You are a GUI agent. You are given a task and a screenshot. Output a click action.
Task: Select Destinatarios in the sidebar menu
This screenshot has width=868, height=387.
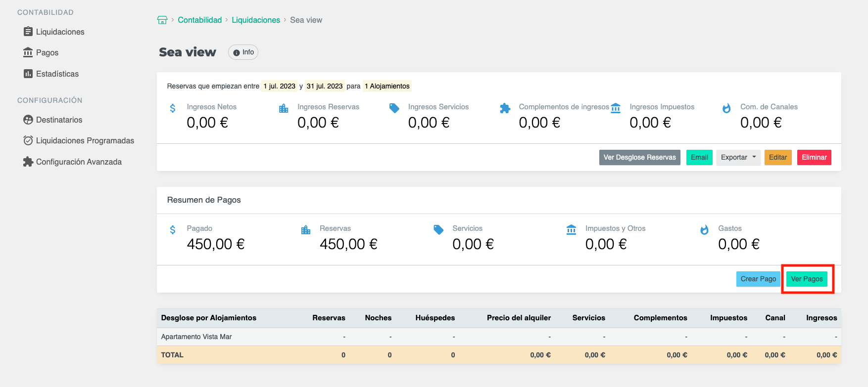[x=59, y=120]
